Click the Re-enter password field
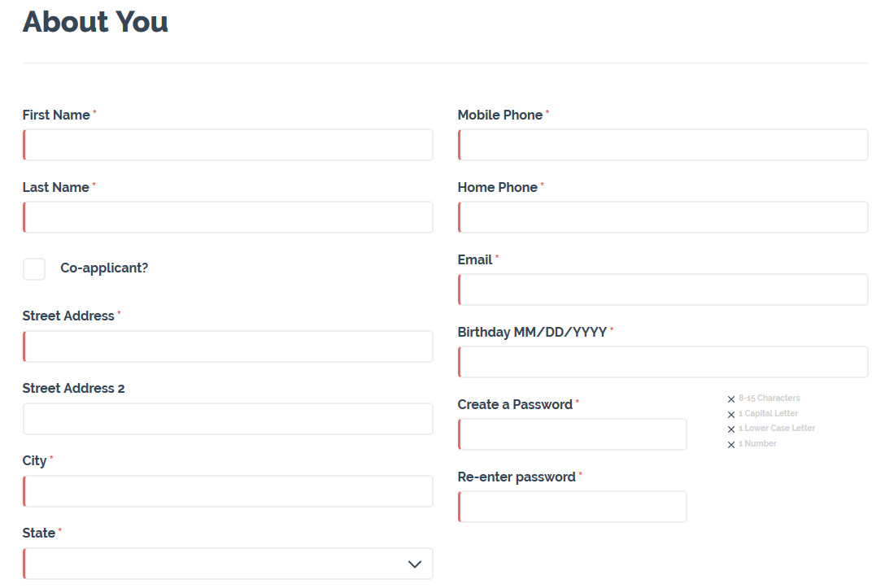The image size is (885, 588). [x=573, y=506]
